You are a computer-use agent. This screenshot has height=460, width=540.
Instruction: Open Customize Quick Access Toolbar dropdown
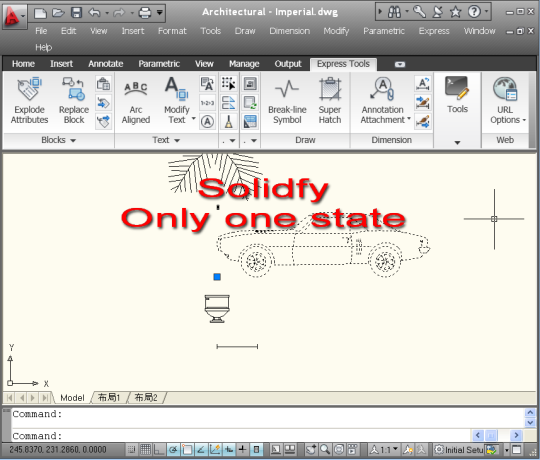[x=159, y=13]
